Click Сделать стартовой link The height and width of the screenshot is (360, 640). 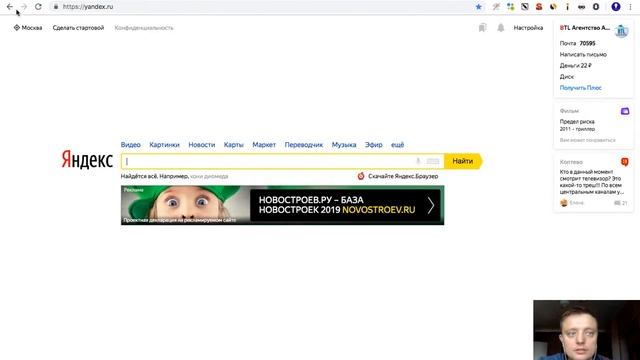(x=78, y=28)
